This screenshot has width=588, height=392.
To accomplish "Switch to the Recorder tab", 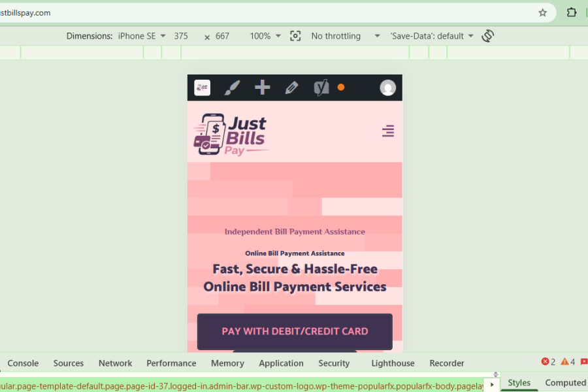I will [447, 363].
